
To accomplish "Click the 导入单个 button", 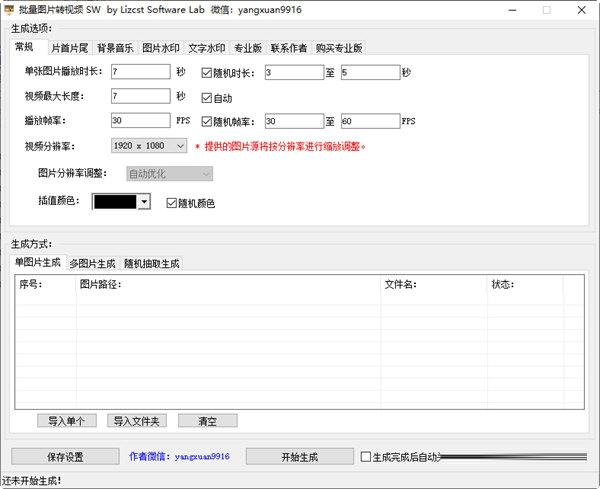I will click(x=68, y=421).
